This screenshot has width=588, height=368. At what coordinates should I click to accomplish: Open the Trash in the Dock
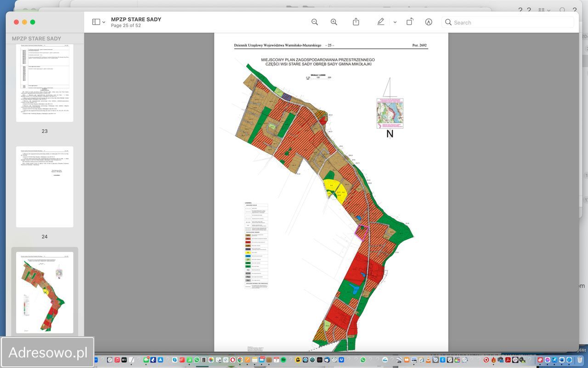580,360
